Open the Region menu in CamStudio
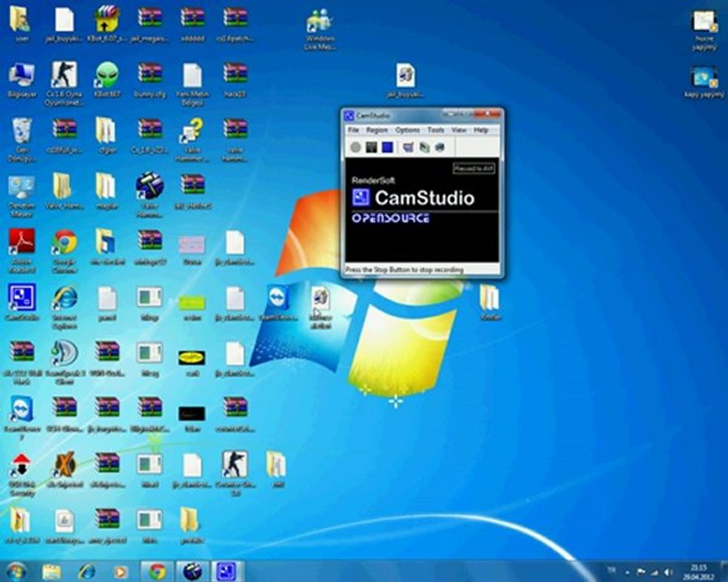This screenshot has height=582, width=728. tap(376, 130)
